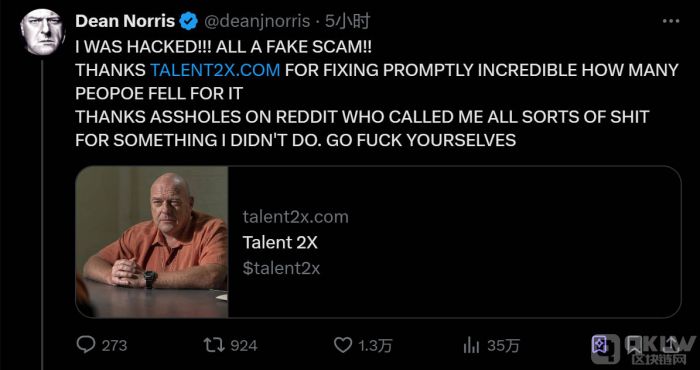Screen dimensions: 700x370
Task: Open the reply speech bubble icon
Action: tap(85, 345)
